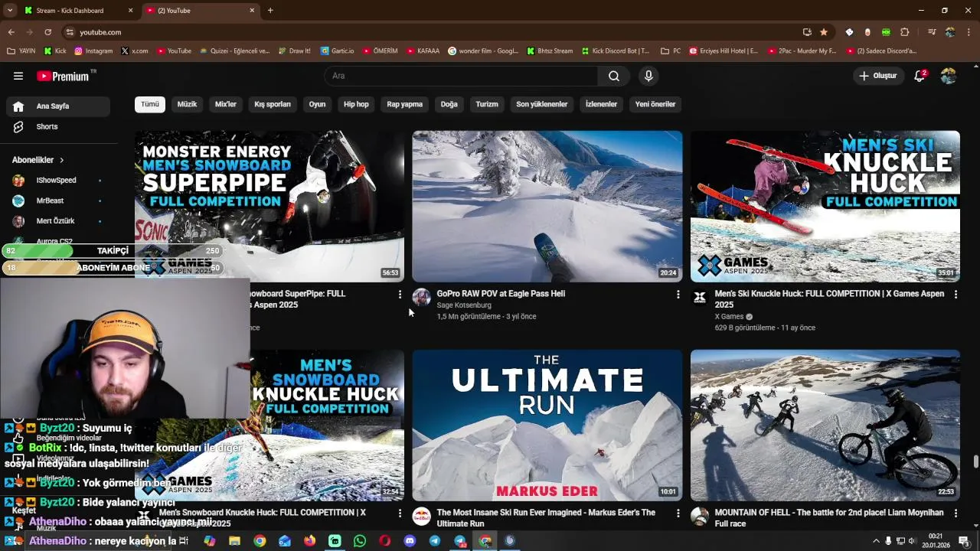Click the Oluştur create button
The height and width of the screenshot is (551, 980).
878,76
